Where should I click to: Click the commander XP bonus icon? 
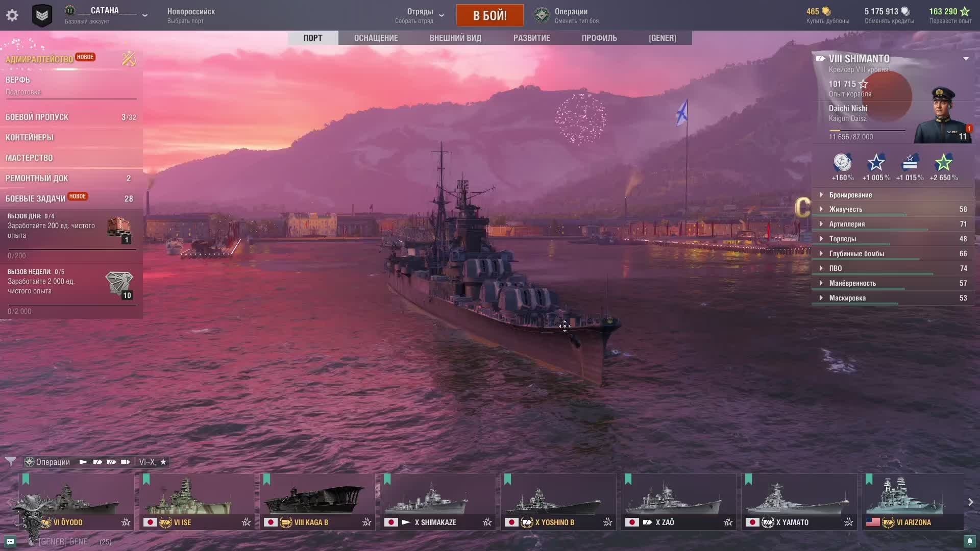click(910, 163)
